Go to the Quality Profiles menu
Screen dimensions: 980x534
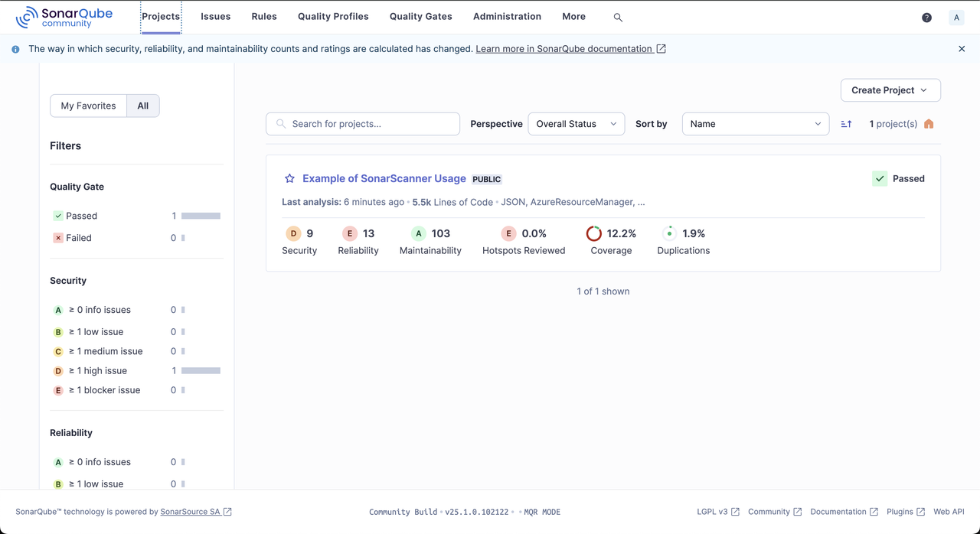pyautogui.click(x=333, y=17)
